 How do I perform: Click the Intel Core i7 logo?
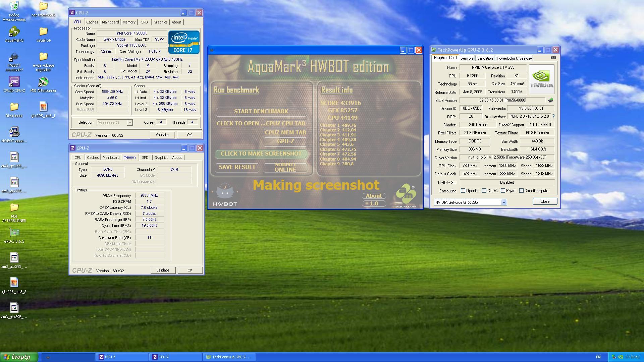[x=184, y=42]
